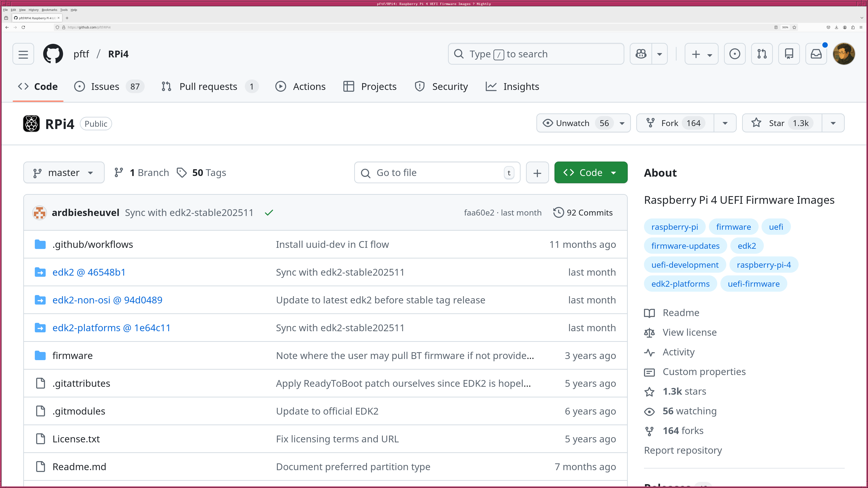Image resolution: width=868 pixels, height=488 pixels.
Task: Open the issues shortcut icon in header
Action: tap(735, 54)
